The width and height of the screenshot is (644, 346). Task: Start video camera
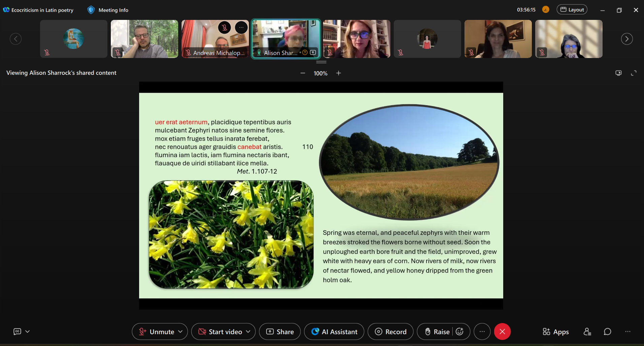[x=221, y=332]
